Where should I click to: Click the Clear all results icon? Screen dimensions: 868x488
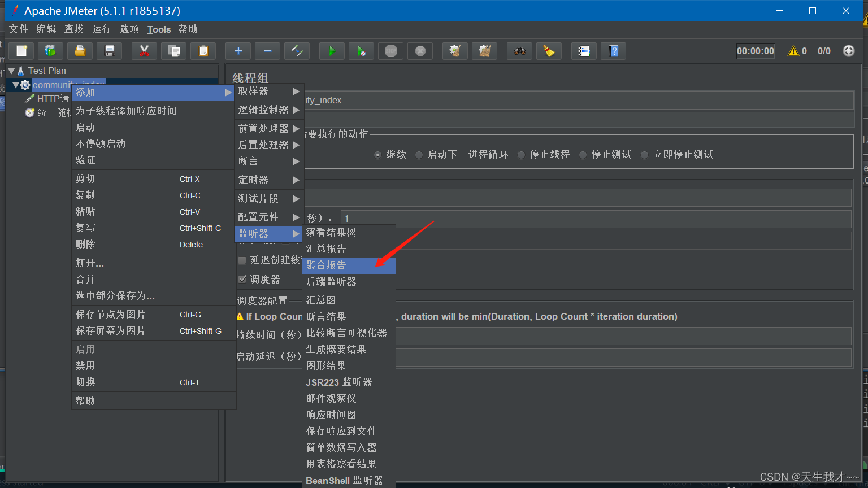click(484, 51)
